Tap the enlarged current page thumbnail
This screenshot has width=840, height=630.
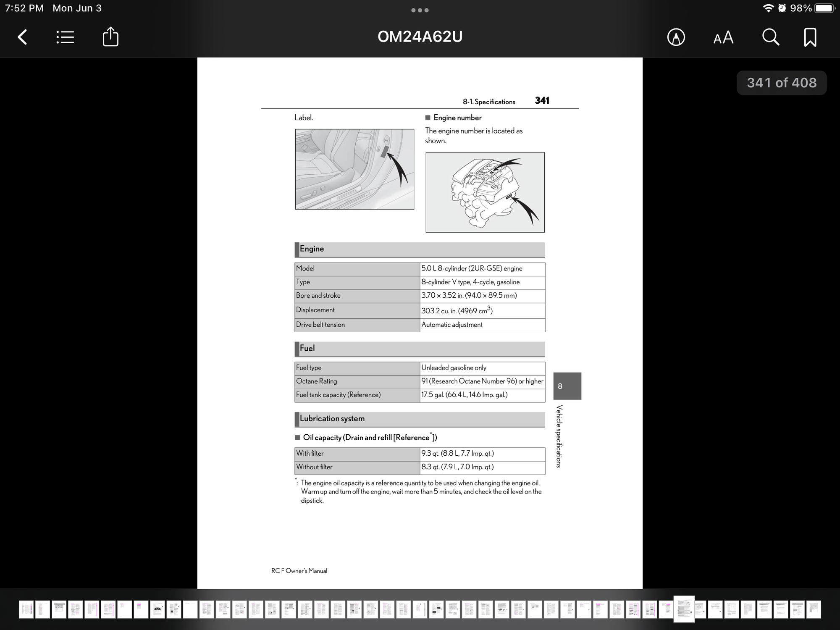684,609
